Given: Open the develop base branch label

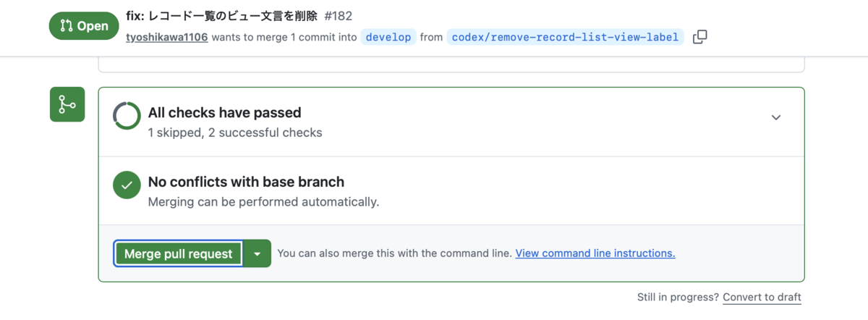Looking at the screenshot, I should [x=388, y=37].
